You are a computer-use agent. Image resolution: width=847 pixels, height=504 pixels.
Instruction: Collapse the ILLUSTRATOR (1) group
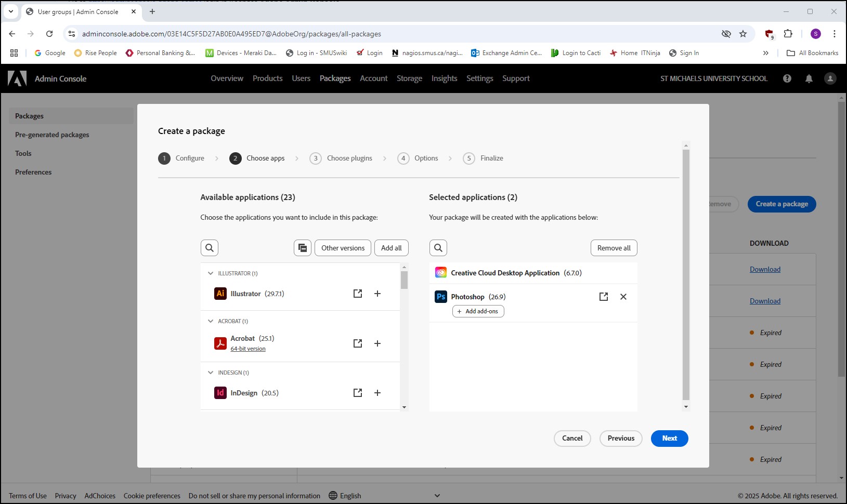pyautogui.click(x=211, y=273)
